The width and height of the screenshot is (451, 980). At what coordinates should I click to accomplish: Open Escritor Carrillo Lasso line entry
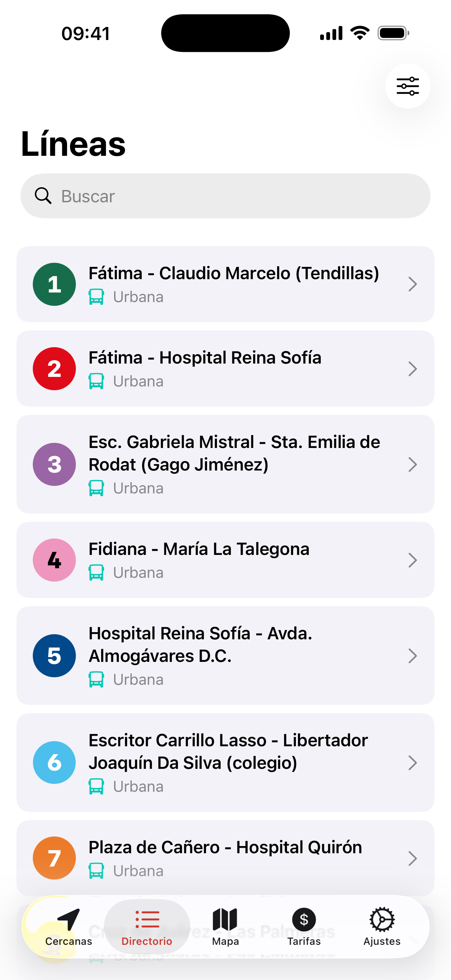(228, 752)
